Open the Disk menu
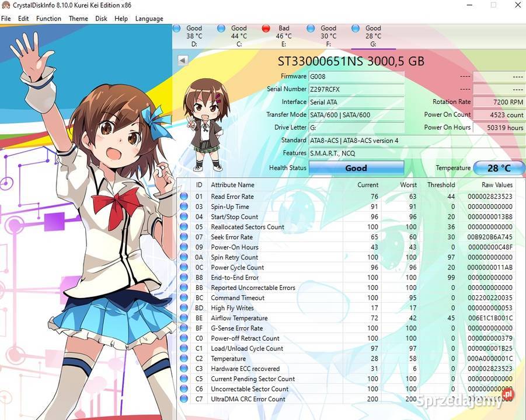This screenshot has width=526, height=420. pyautogui.click(x=101, y=19)
